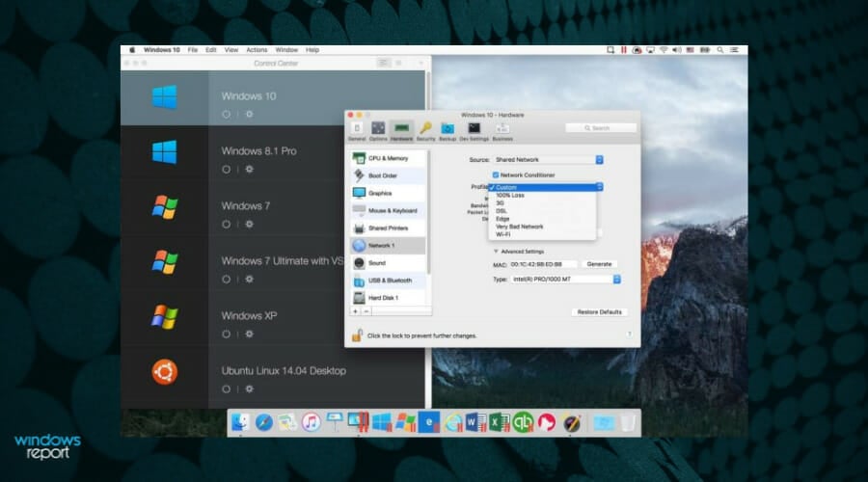This screenshot has height=482, width=868.
Task: Open Microsoft Word from the Dock
Action: tap(475, 423)
